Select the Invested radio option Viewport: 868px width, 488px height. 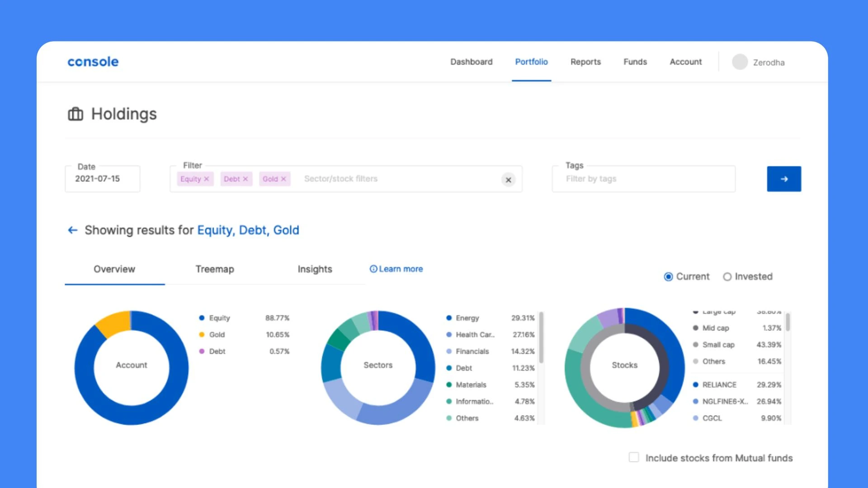click(727, 277)
